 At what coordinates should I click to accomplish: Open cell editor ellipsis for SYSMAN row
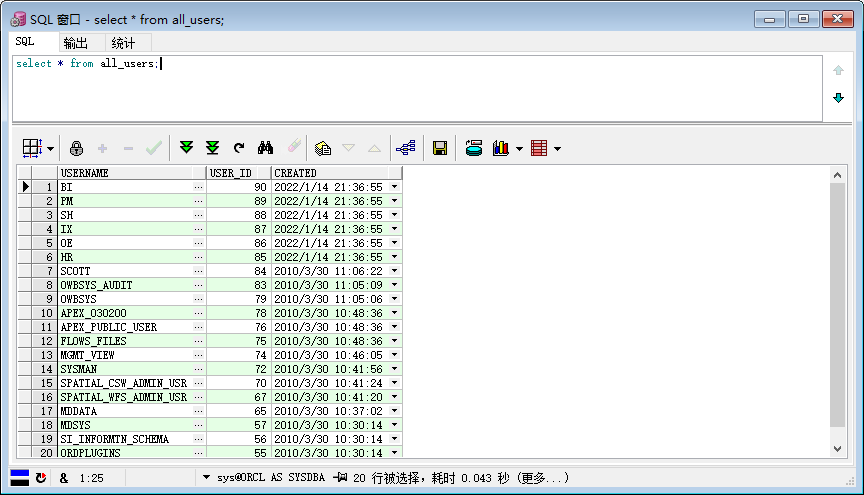tap(198, 369)
